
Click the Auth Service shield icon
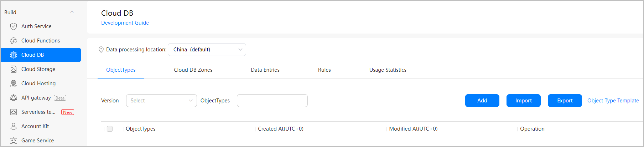[14, 26]
